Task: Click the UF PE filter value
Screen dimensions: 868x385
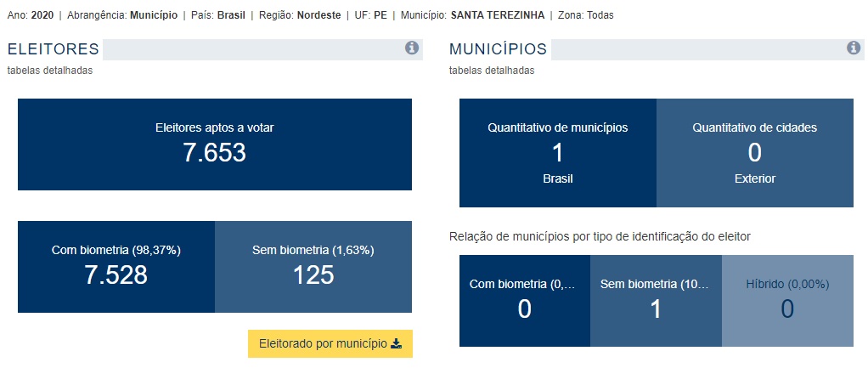Action: (x=380, y=15)
